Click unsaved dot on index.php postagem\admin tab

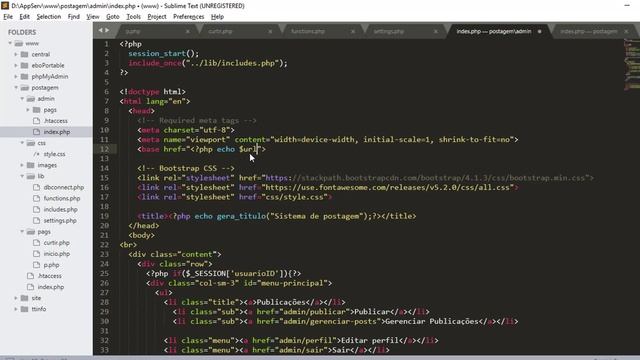(540, 31)
